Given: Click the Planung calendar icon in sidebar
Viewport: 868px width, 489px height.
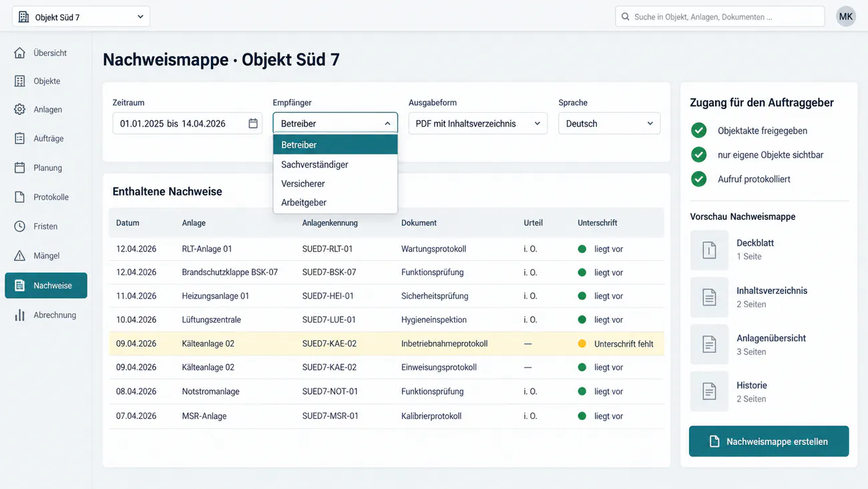Looking at the screenshot, I should [20, 168].
